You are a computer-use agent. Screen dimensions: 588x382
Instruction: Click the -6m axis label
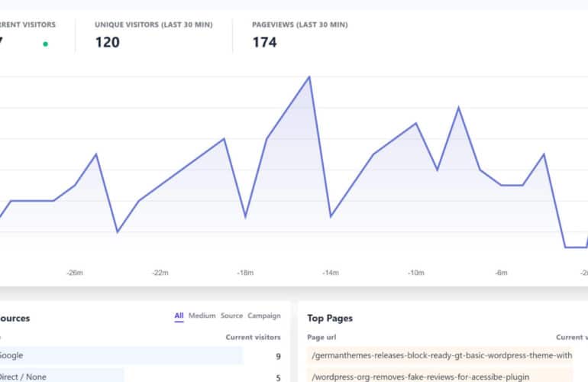(x=501, y=273)
